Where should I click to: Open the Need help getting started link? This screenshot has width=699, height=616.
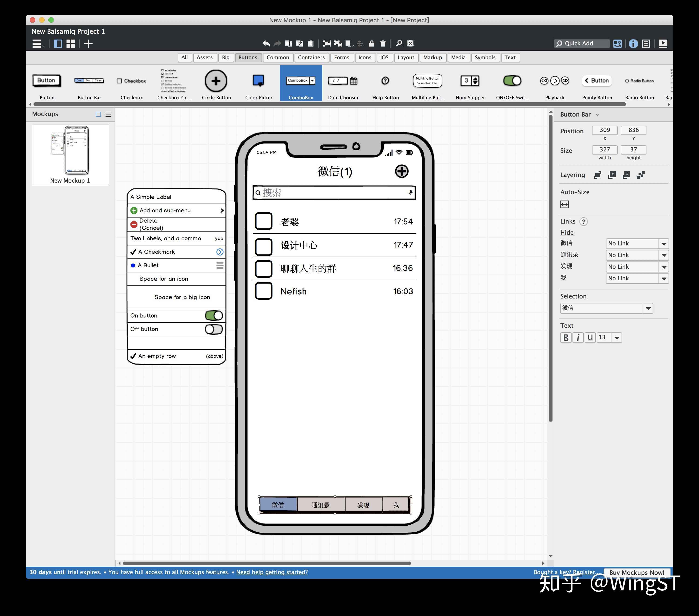point(272,572)
